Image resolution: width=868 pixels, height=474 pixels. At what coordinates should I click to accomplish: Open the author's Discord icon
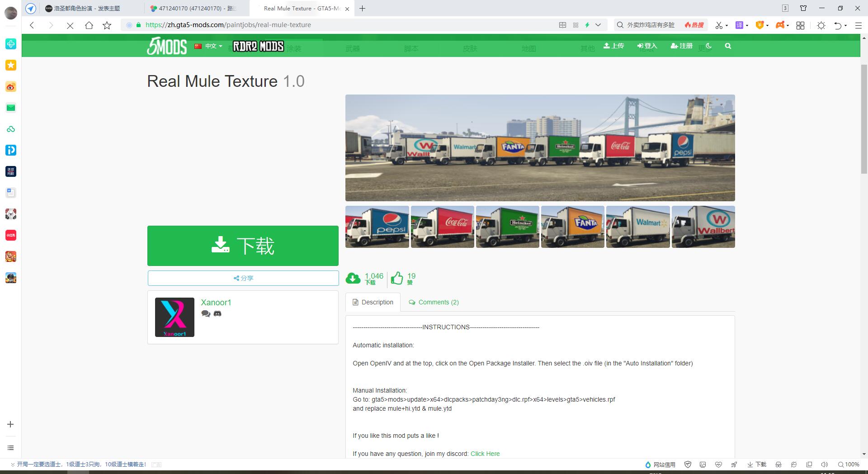point(217,314)
